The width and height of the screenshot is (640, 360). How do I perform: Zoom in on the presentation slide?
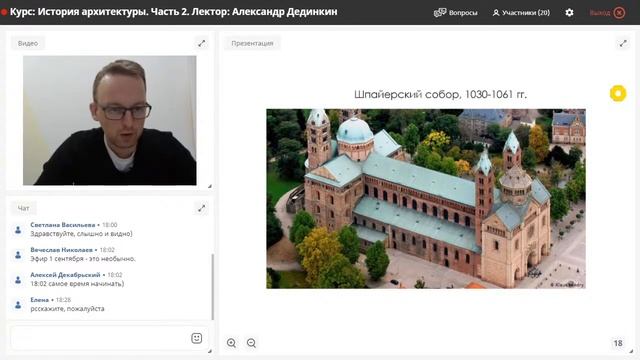pyautogui.click(x=231, y=343)
